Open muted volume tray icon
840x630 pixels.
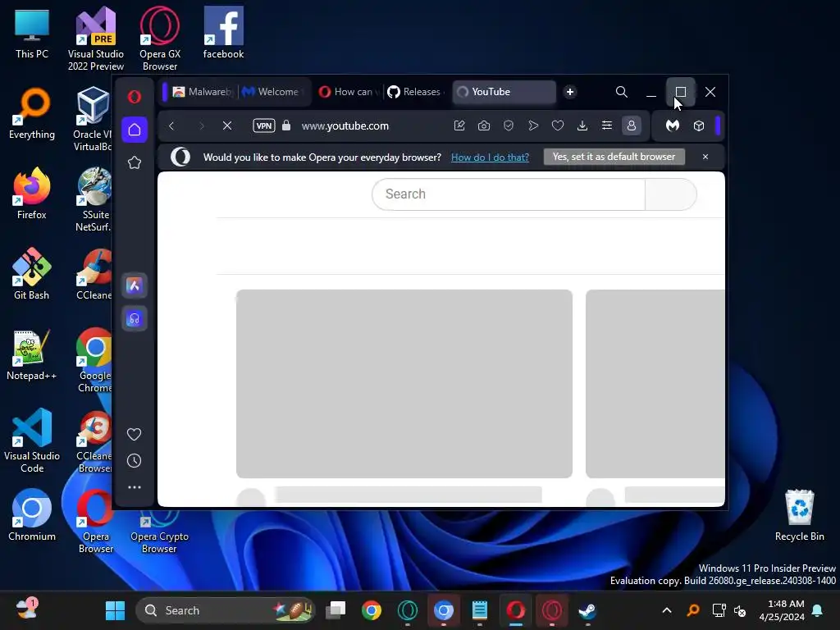click(x=740, y=610)
